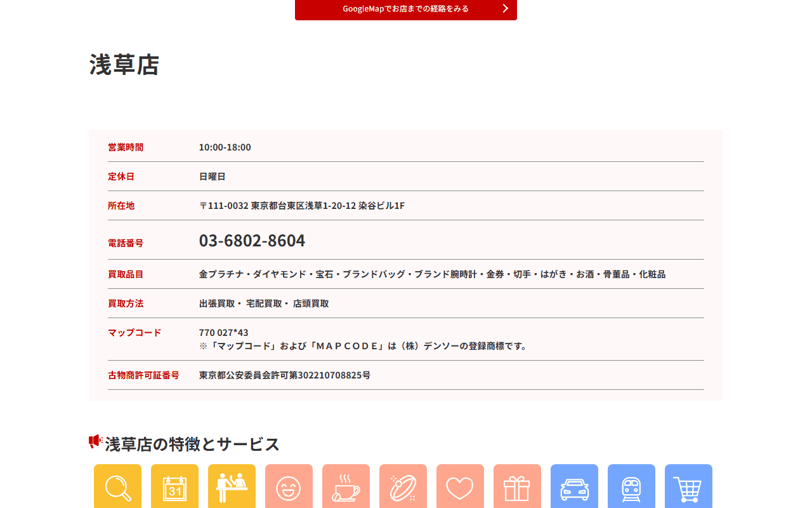Click the shopping cart service icon
The image size is (812, 508).
click(x=688, y=486)
